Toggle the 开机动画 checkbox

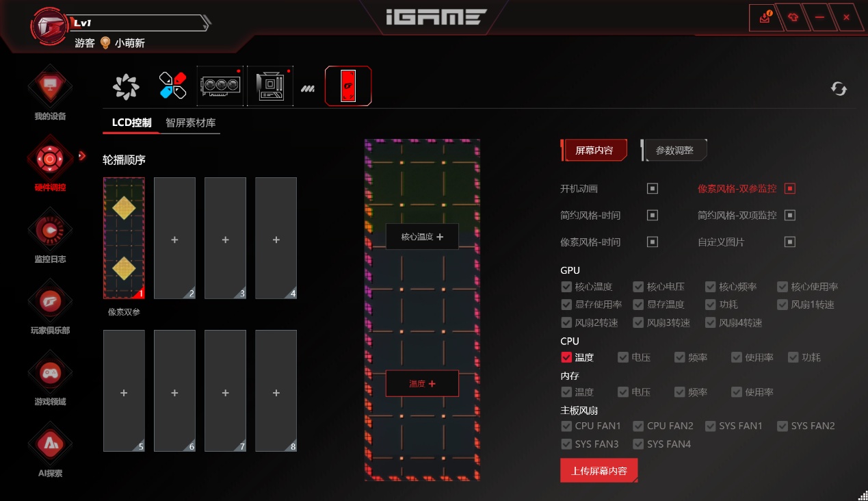click(x=653, y=188)
